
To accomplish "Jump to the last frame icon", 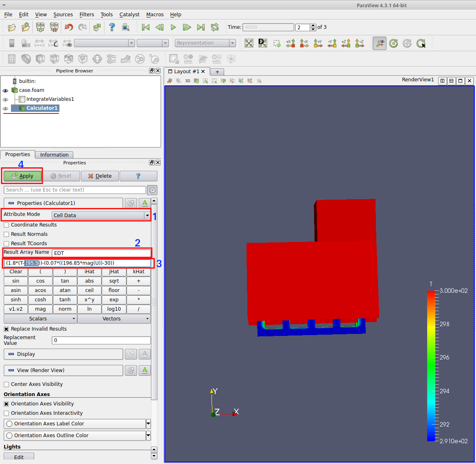I will point(201,27).
